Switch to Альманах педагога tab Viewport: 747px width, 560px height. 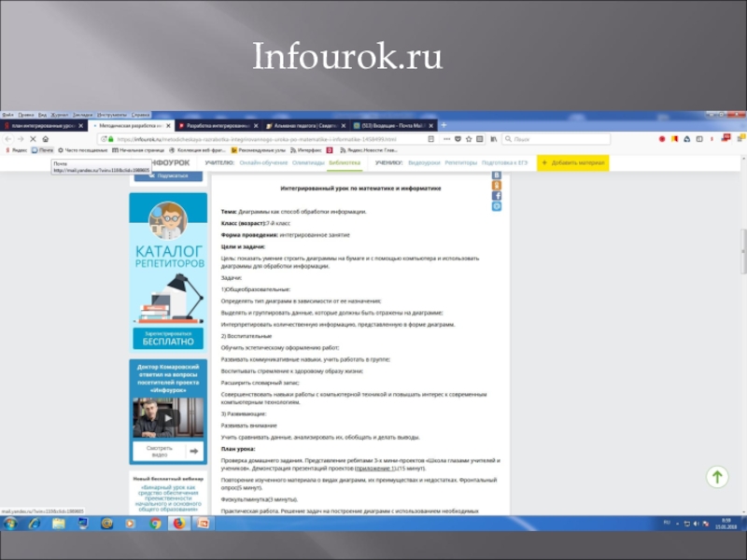click(305, 126)
